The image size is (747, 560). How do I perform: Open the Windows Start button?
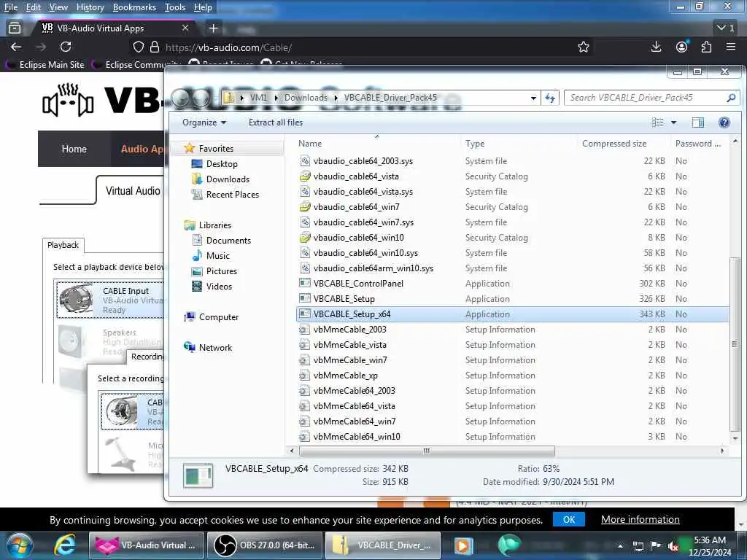click(20, 545)
